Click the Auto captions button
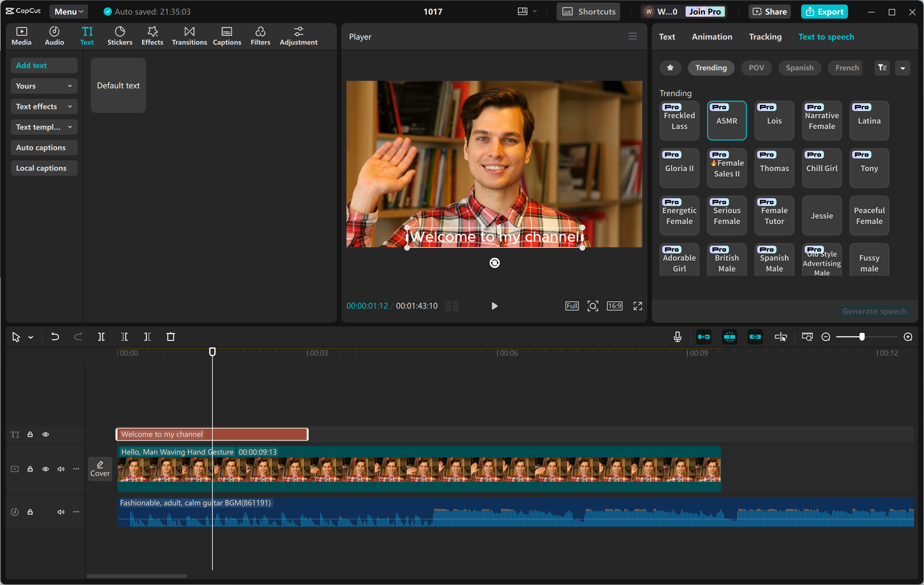 pos(44,147)
